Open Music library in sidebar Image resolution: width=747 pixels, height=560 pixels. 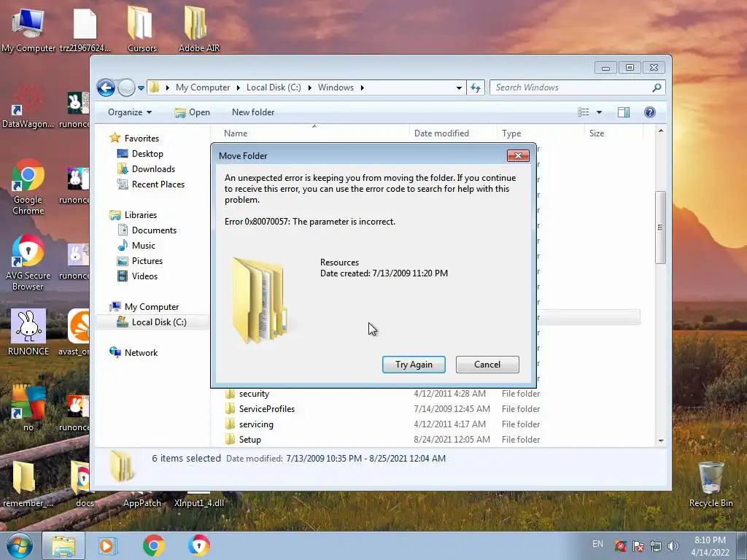click(x=136, y=246)
